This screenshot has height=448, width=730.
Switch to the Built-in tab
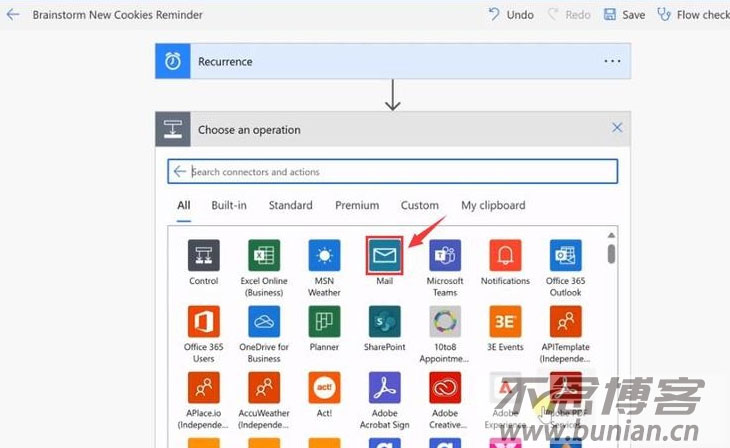[x=229, y=205]
